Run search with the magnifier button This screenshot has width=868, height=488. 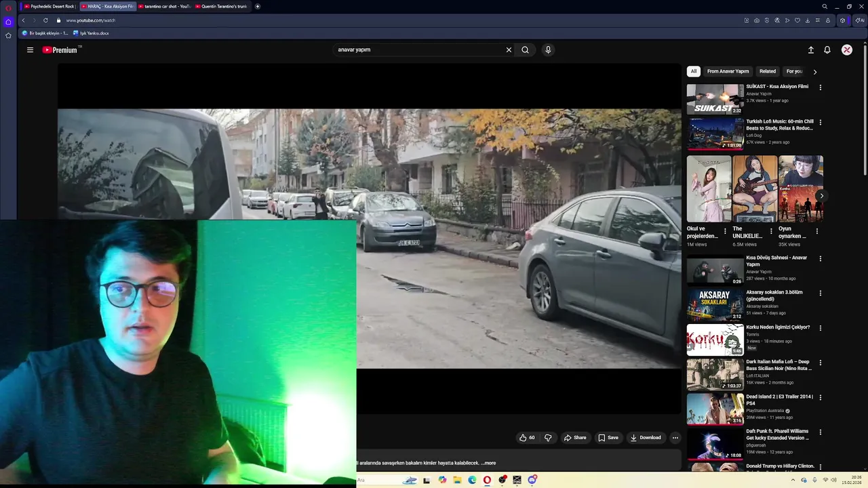525,49
